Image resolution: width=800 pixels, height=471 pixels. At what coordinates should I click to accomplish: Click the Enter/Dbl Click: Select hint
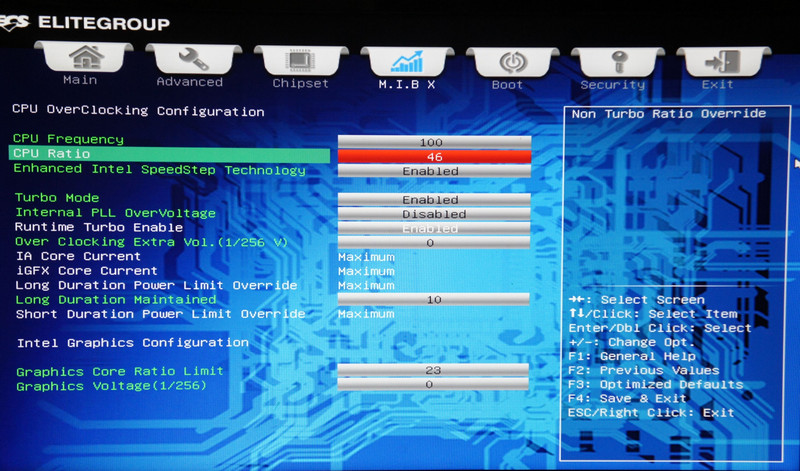pos(660,328)
